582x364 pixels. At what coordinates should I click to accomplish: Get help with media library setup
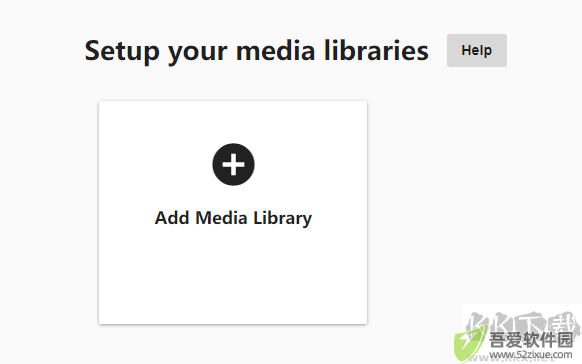pos(477,50)
